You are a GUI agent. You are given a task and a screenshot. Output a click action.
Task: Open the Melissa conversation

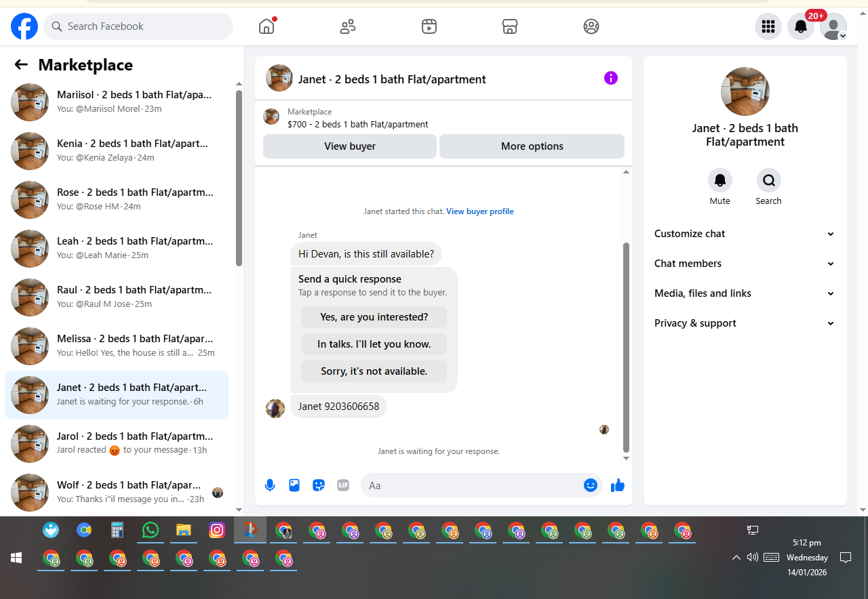(117, 346)
